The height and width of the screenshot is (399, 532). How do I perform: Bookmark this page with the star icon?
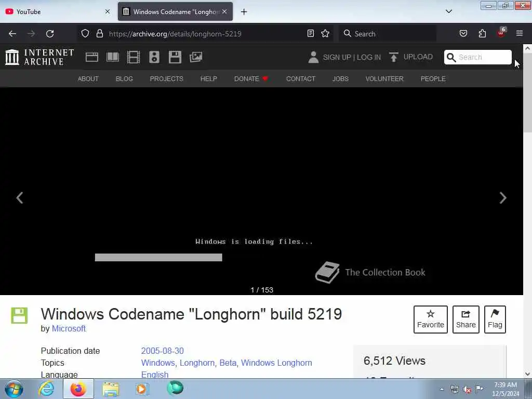(325, 33)
